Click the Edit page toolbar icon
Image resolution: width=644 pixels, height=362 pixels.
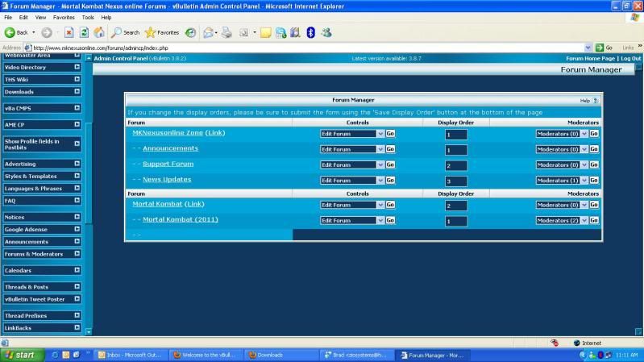click(243, 32)
